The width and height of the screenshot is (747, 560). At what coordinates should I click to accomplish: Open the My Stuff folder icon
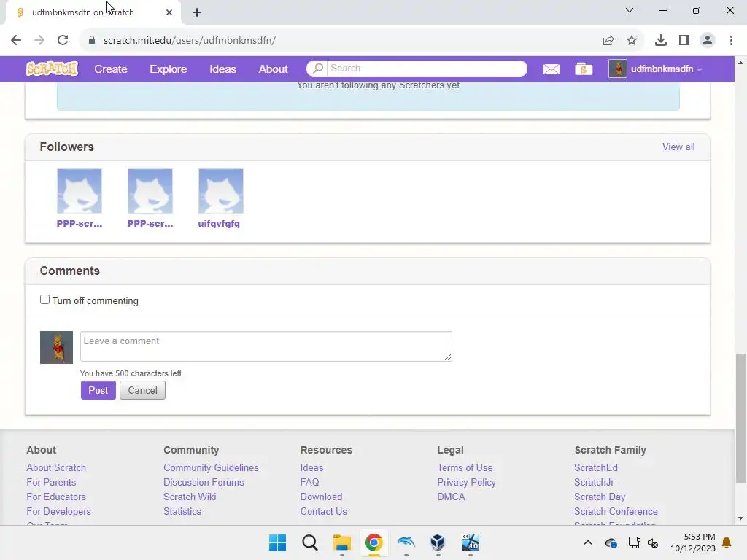coord(583,69)
